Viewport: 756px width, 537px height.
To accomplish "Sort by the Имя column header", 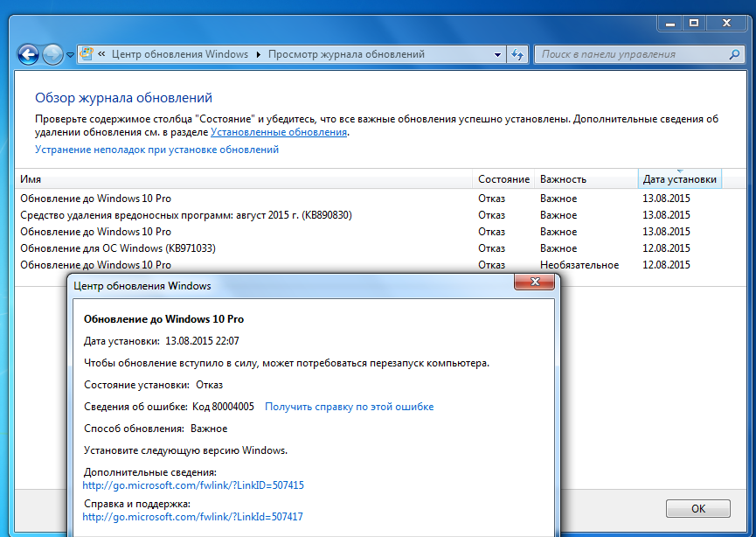I will click(x=244, y=179).
